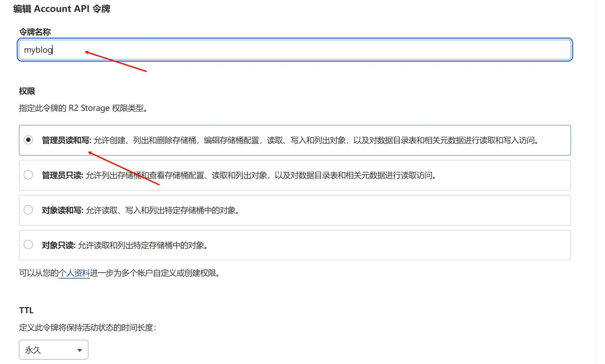605x364 pixels.
Task: Click the 编辑 Account API 令牌 page heading
Action: click(x=62, y=9)
